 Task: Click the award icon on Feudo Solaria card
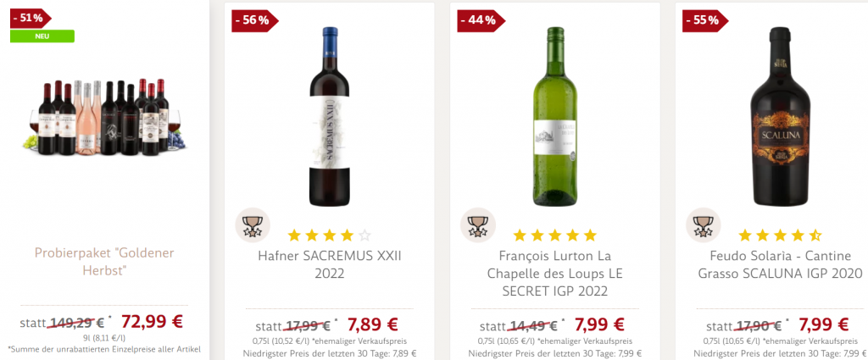tap(703, 224)
